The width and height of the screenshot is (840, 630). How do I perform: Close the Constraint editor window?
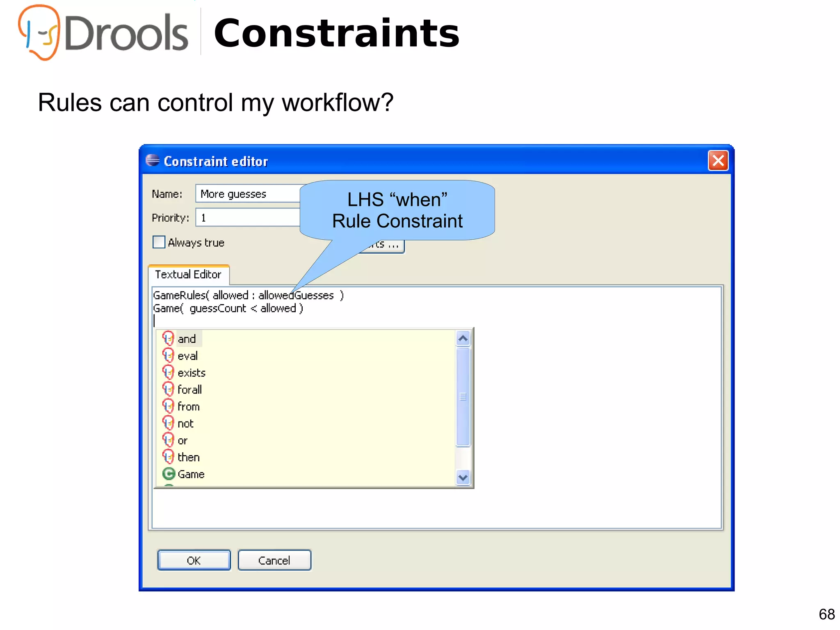[718, 160]
